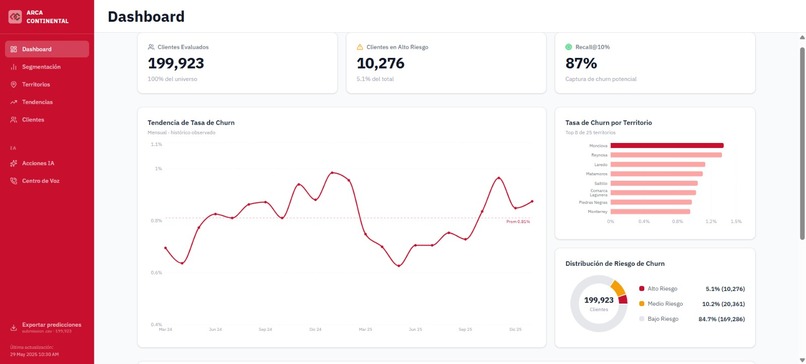The width and height of the screenshot is (806, 364).
Task: Click the gray Bajo Riesgo legend swatch
Action: (641, 319)
